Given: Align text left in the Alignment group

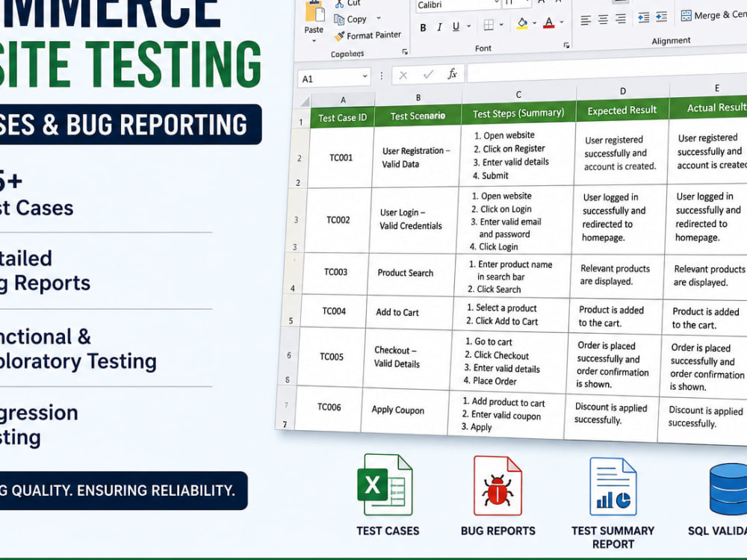Looking at the screenshot, I should tap(586, 20).
